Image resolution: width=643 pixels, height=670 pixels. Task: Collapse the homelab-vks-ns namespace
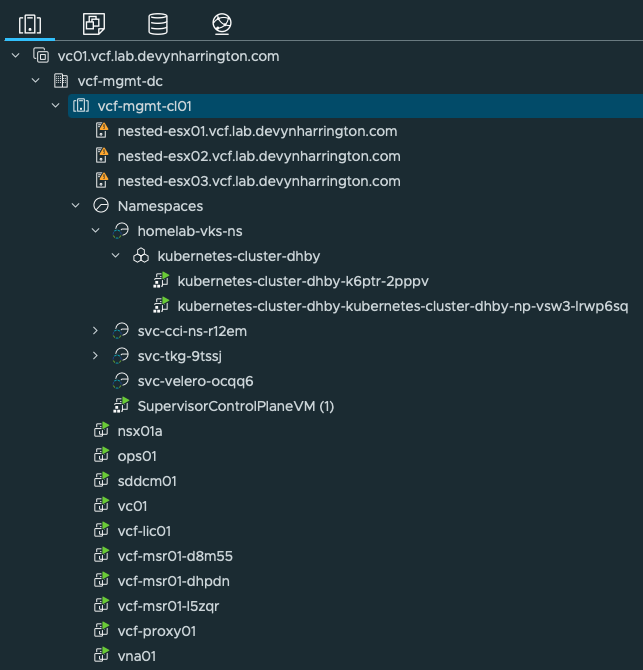point(96,231)
